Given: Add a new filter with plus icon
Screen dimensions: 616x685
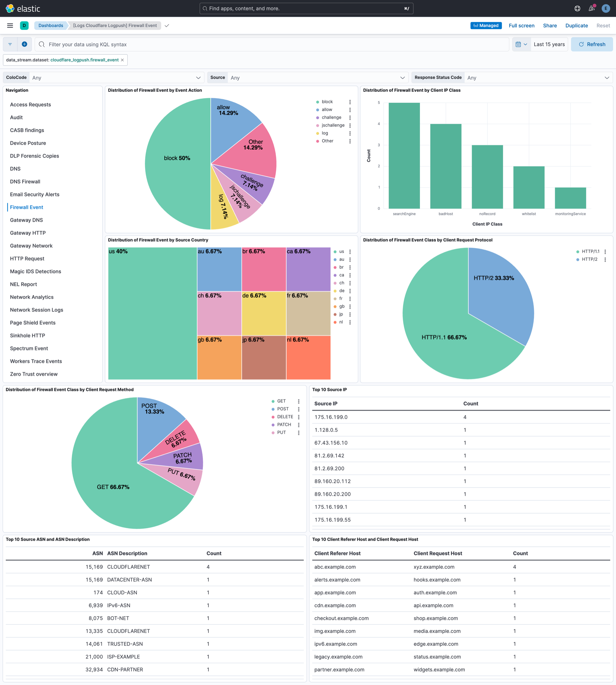Looking at the screenshot, I should 25,45.
